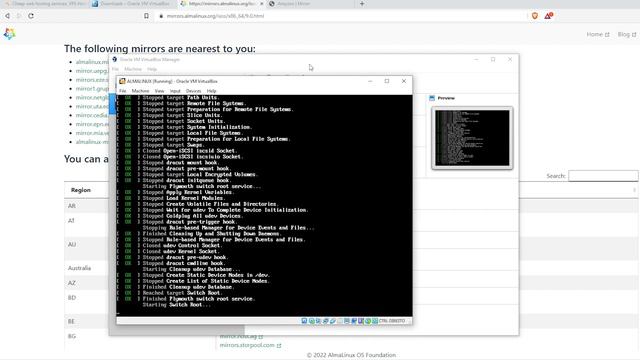Open the Home link in site header
Screen dimensions: 640x360
click(598, 34)
